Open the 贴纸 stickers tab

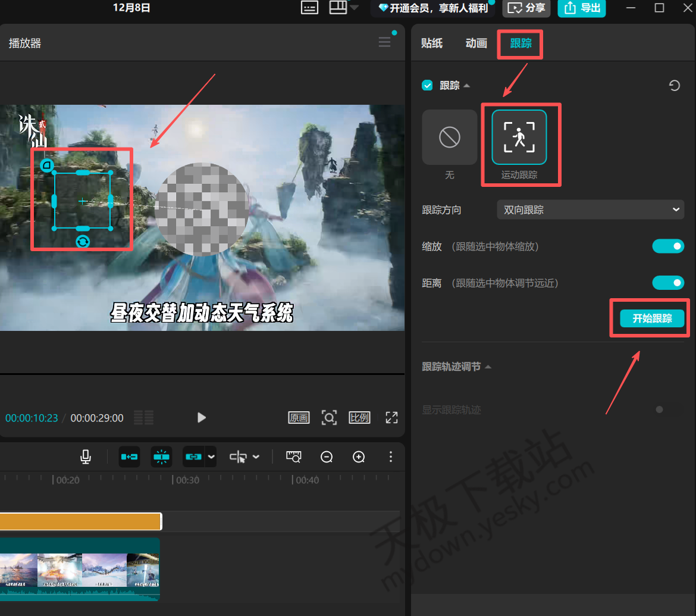tap(432, 43)
